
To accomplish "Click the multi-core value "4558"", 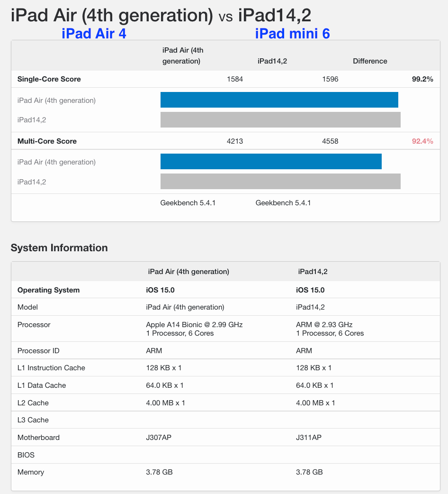I will click(330, 141).
